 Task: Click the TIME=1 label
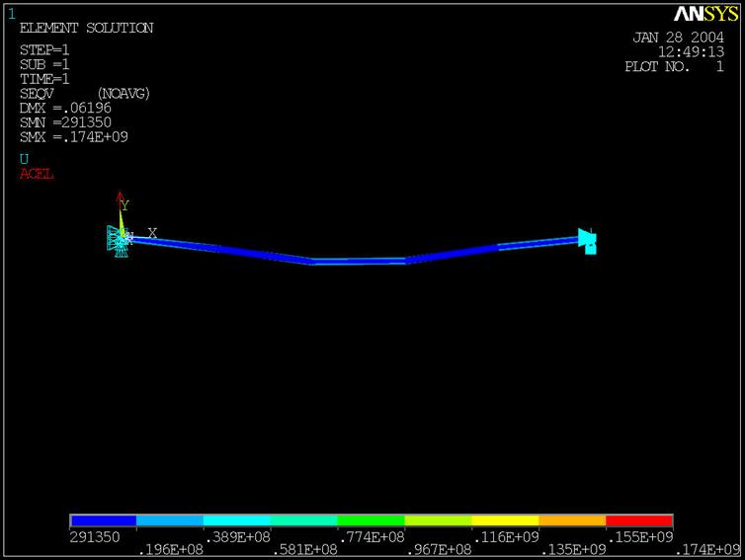click(44, 79)
